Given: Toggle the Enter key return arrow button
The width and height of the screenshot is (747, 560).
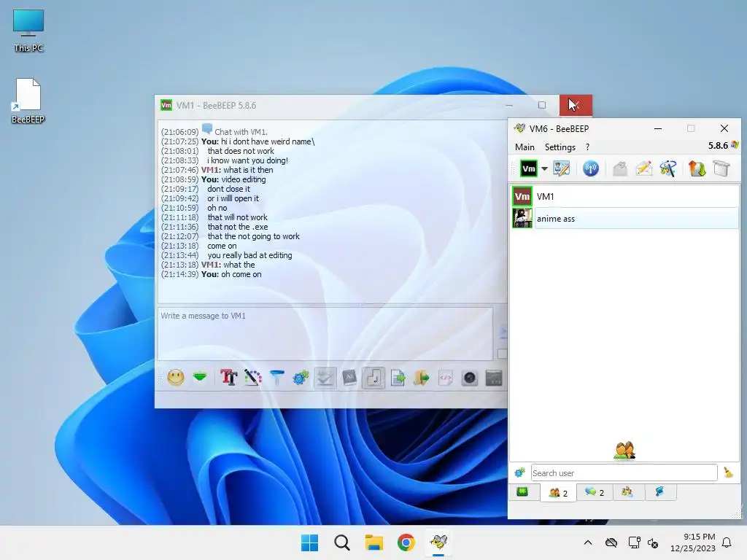Looking at the screenshot, I should pos(373,378).
